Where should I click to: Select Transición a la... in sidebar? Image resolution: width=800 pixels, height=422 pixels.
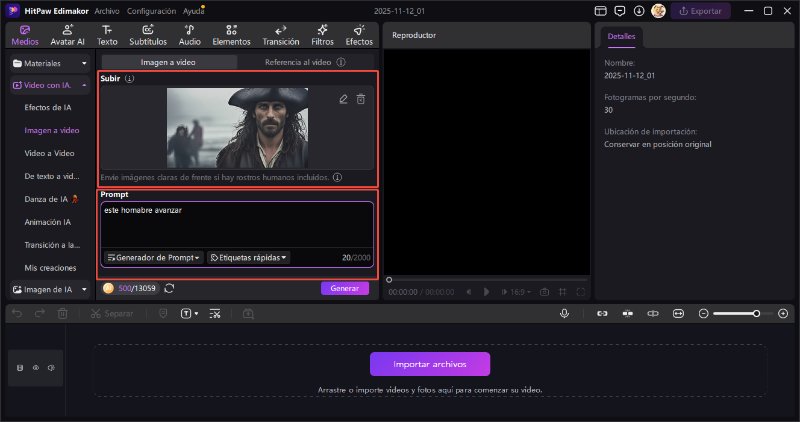pos(52,245)
